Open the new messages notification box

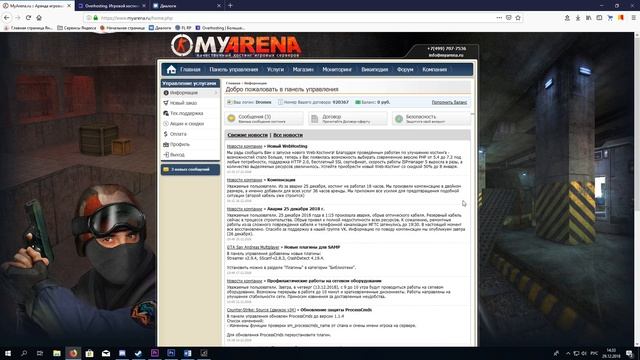[x=190, y=169]
